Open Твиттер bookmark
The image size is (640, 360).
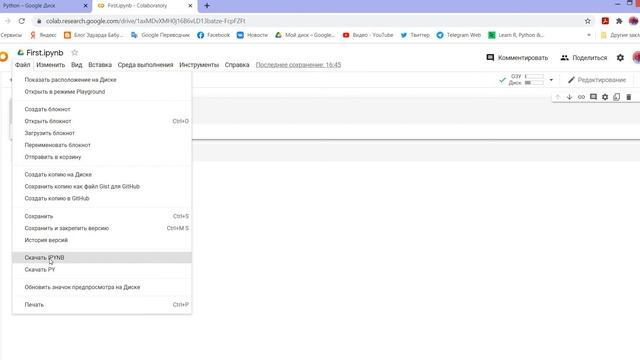tap(415, 35)
